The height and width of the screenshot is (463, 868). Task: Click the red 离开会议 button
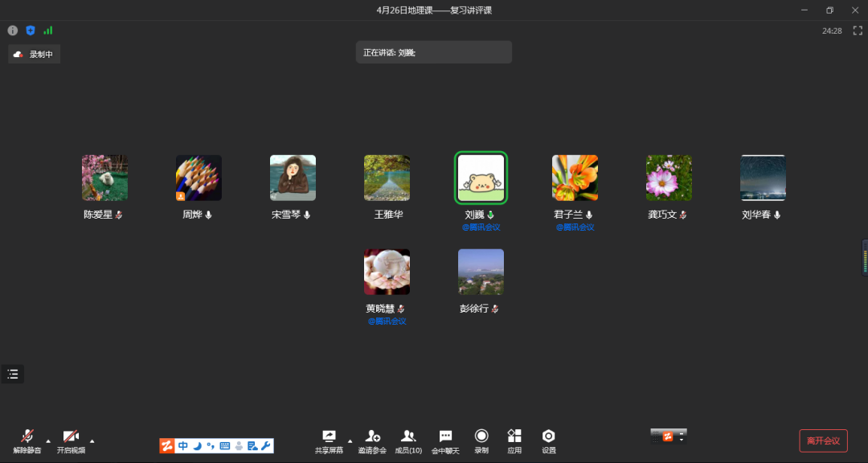(823, 440)
